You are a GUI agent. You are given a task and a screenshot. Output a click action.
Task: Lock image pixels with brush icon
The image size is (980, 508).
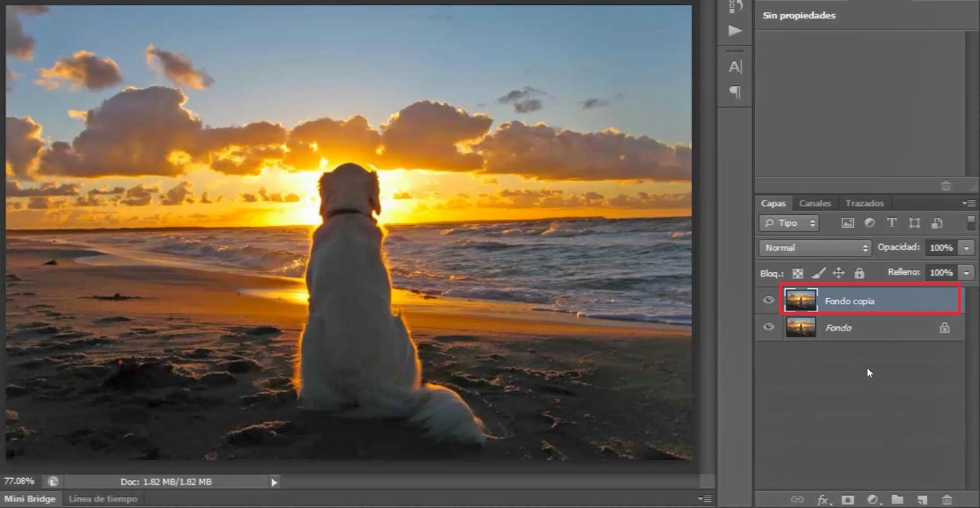click(819, 273)
